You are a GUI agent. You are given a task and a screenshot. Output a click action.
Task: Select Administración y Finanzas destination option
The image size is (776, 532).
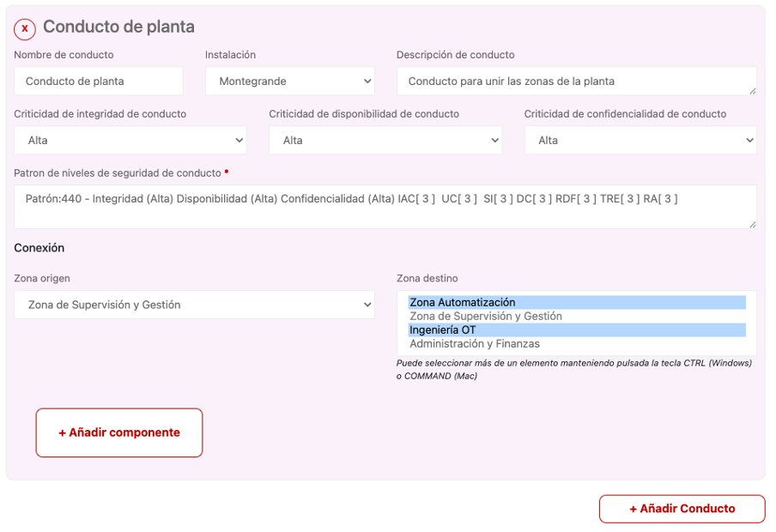[x=577, y=344]
